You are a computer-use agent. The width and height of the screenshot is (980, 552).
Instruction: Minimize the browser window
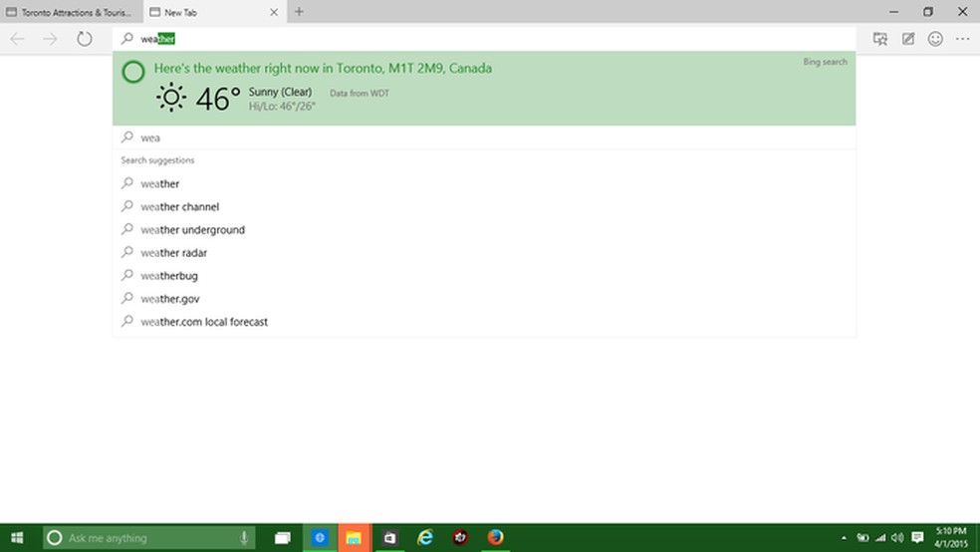(x=893, y=12)
